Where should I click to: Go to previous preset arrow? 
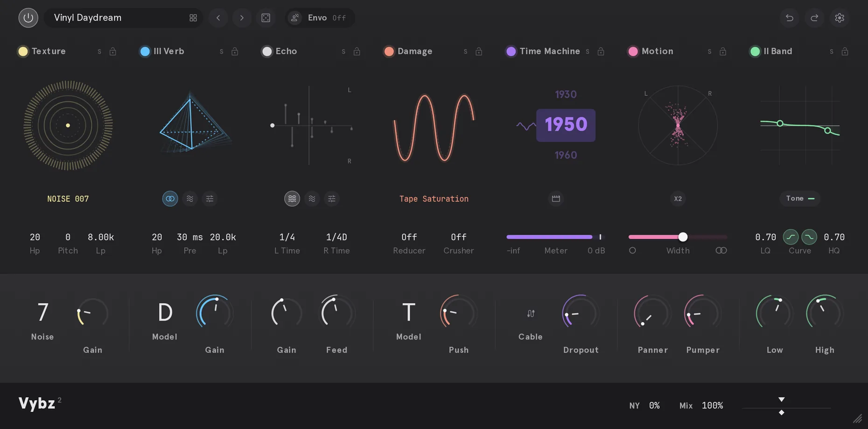218,18
